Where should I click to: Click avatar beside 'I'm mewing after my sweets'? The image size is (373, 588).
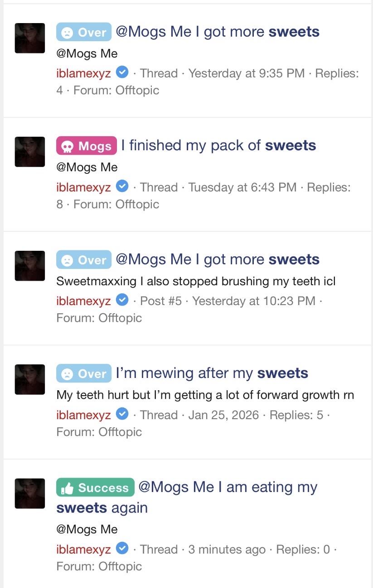pyautogui.click(x=30, y=379)
